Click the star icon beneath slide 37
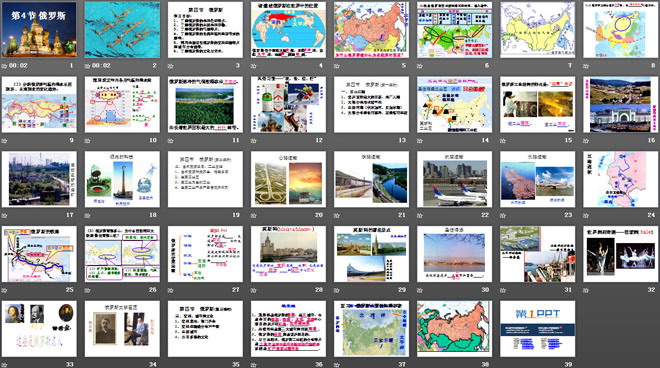The width and height of the screenshot is (660, 368). coord(337,365)
